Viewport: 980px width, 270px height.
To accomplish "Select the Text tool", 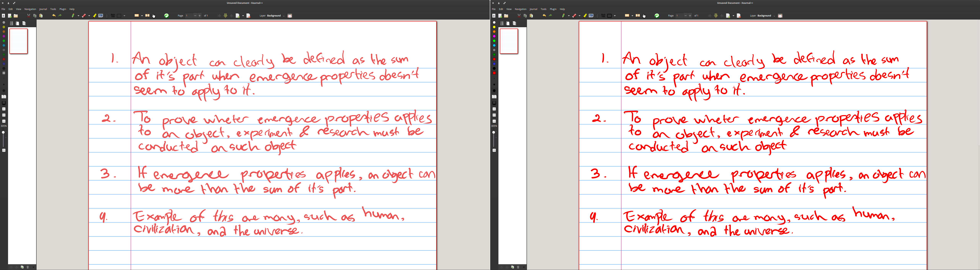I will (x=107, y=16).
